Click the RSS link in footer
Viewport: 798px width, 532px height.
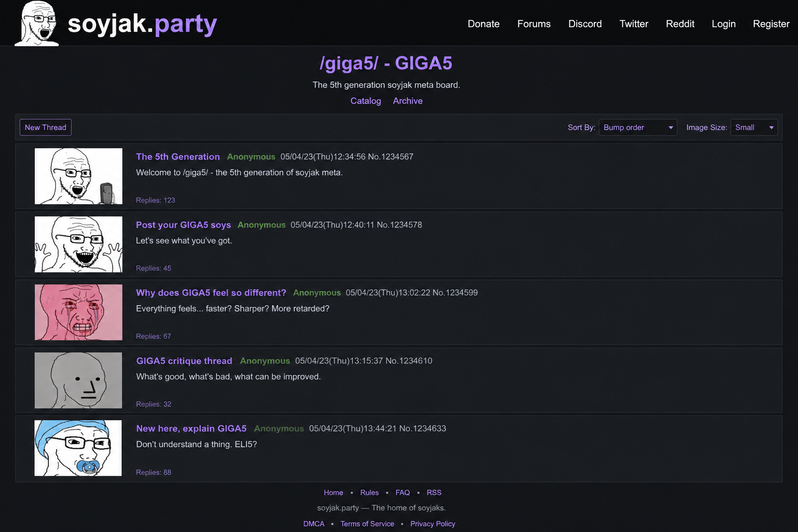(434, 493)
